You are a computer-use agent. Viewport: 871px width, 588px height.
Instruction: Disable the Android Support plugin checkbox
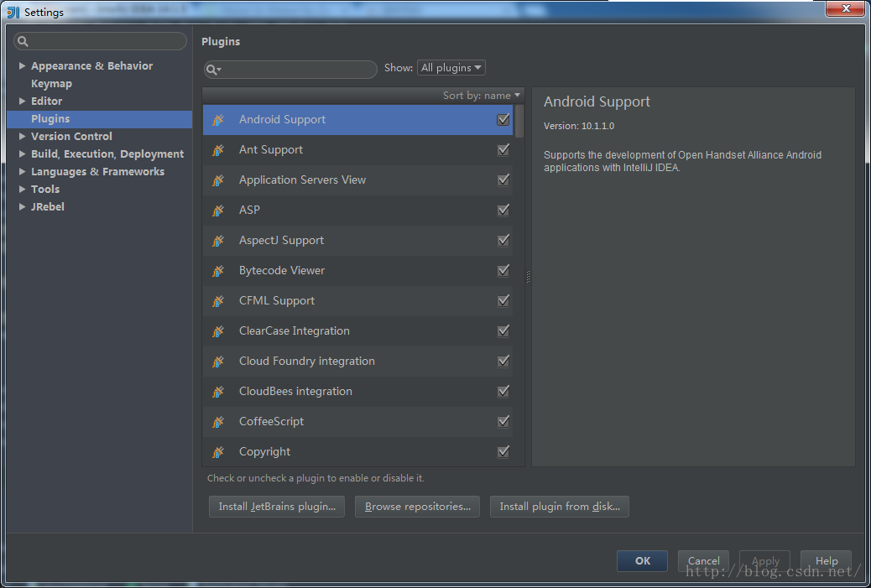(x=503, y=119)
